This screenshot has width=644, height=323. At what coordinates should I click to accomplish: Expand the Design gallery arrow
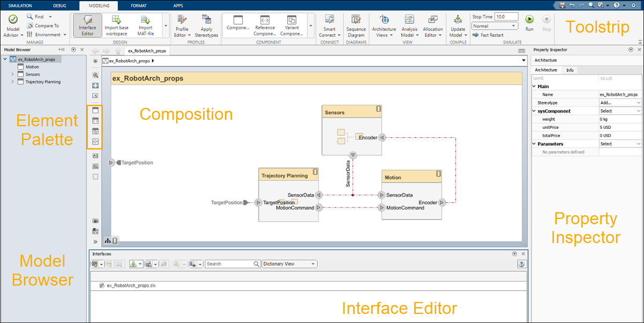166,26
